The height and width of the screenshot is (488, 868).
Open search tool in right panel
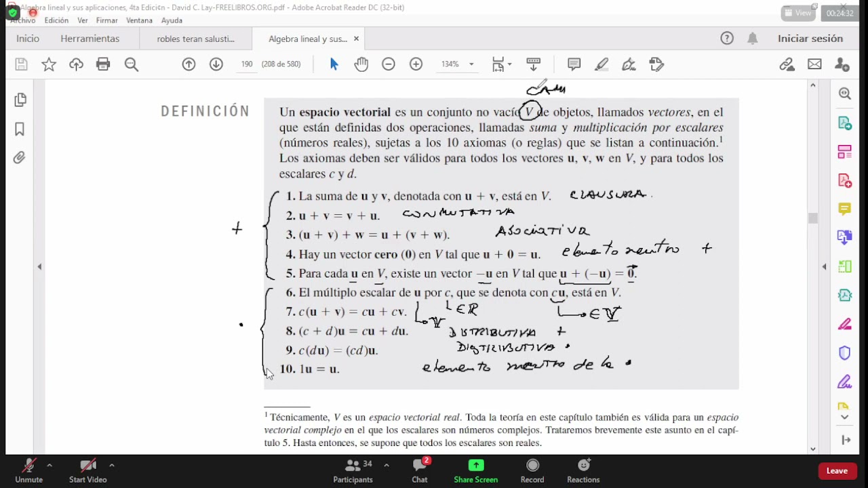tap(845, 94)
